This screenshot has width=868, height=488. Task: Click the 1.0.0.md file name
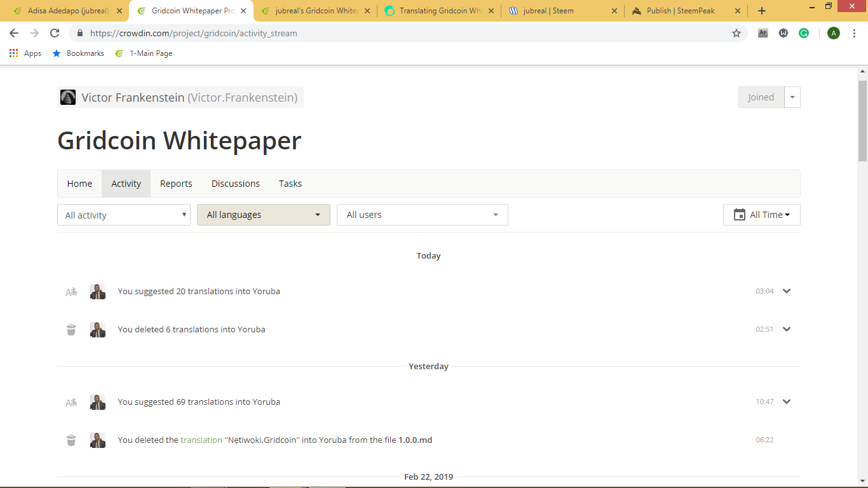416,440
